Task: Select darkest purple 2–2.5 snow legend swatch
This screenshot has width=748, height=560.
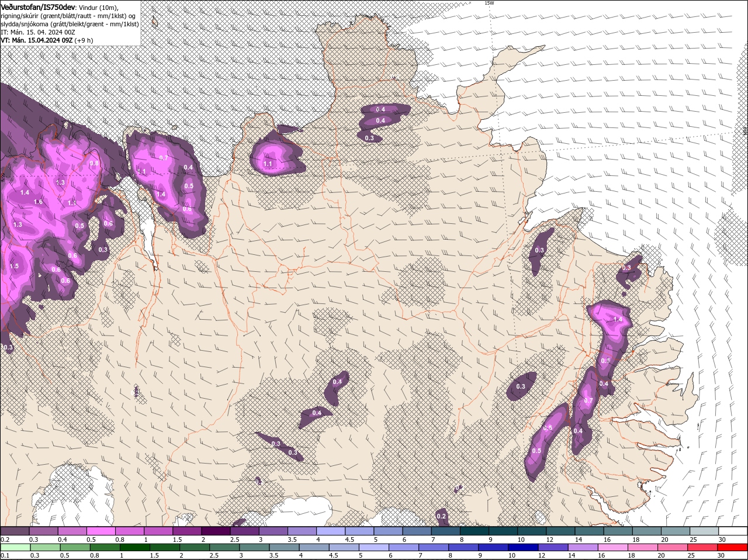Action: [216, 531]
